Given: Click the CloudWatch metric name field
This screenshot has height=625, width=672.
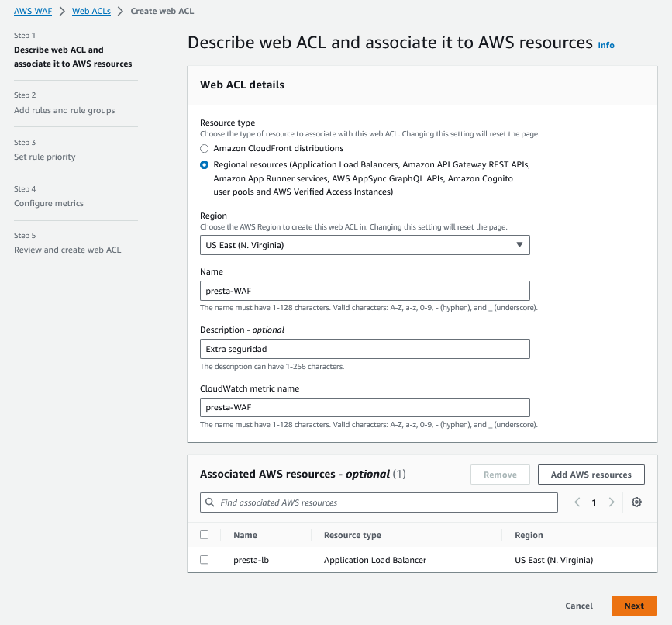Looking at the screenshot, I should point(364,407).
